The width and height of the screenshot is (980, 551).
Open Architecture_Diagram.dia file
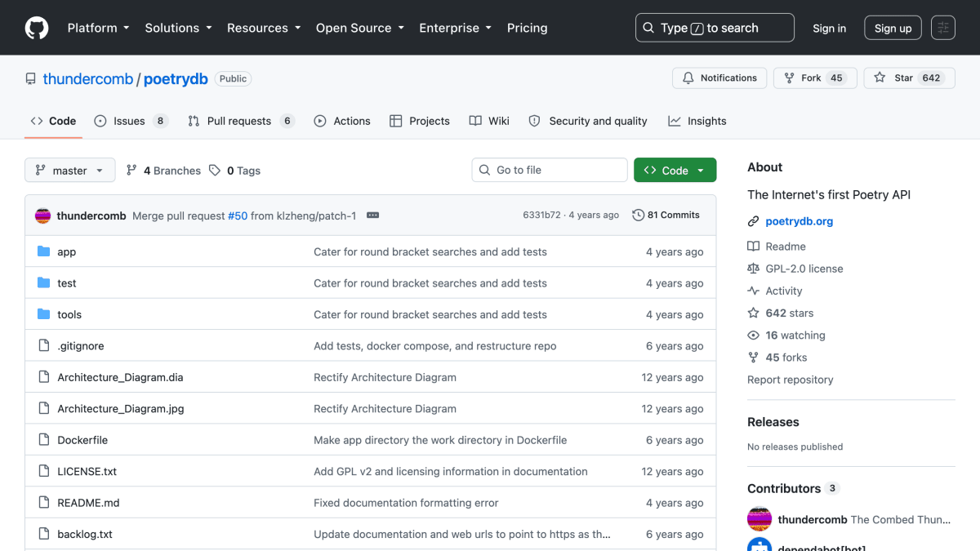click(x=121, y=377)
